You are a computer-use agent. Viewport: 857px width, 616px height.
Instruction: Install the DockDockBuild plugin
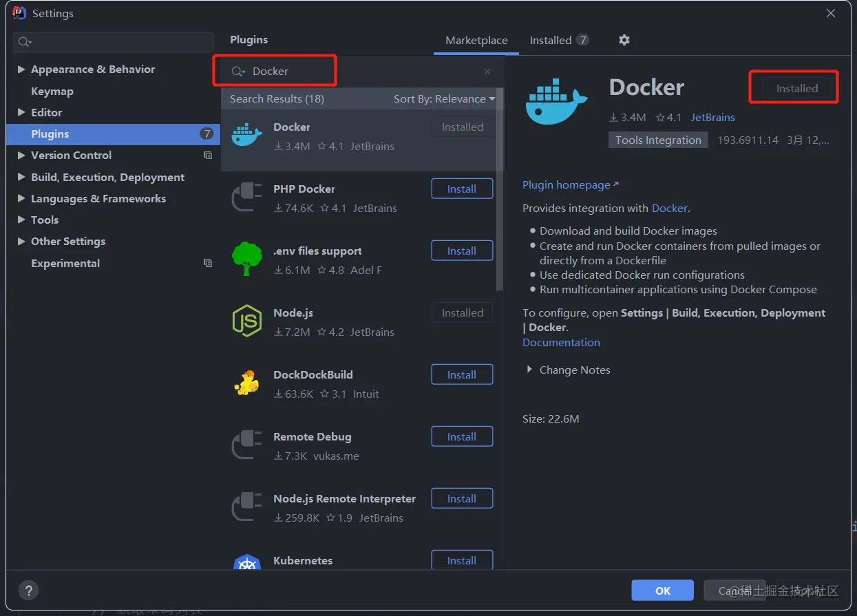462,374
